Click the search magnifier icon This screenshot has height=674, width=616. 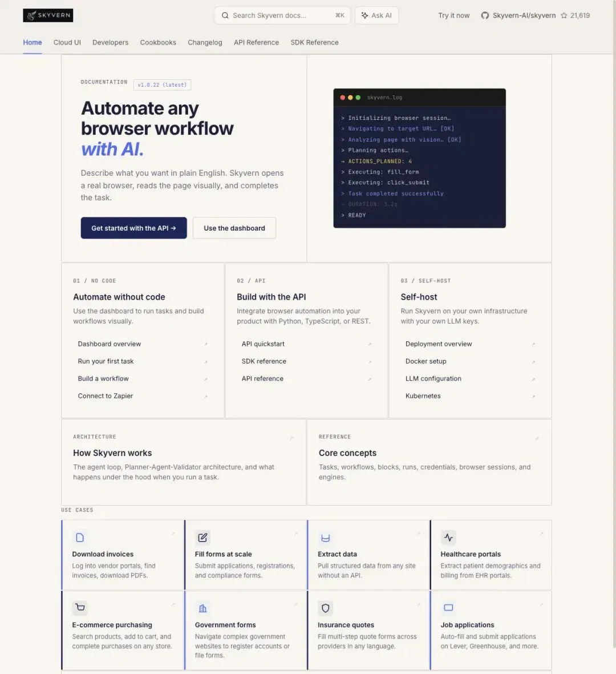pos(225,15)
